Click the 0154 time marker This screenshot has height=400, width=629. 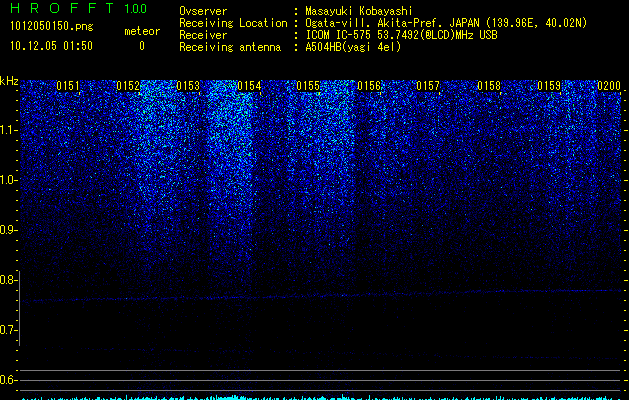click(249, 86)
